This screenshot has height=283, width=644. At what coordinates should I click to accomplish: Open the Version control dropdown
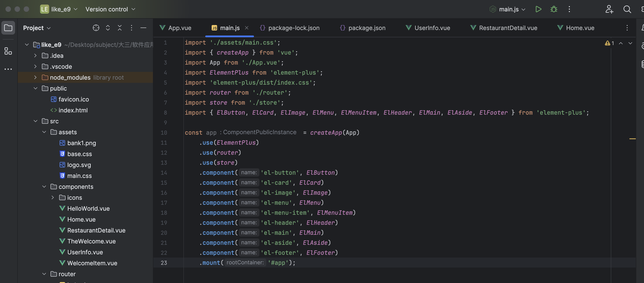(x=110, y=9)
